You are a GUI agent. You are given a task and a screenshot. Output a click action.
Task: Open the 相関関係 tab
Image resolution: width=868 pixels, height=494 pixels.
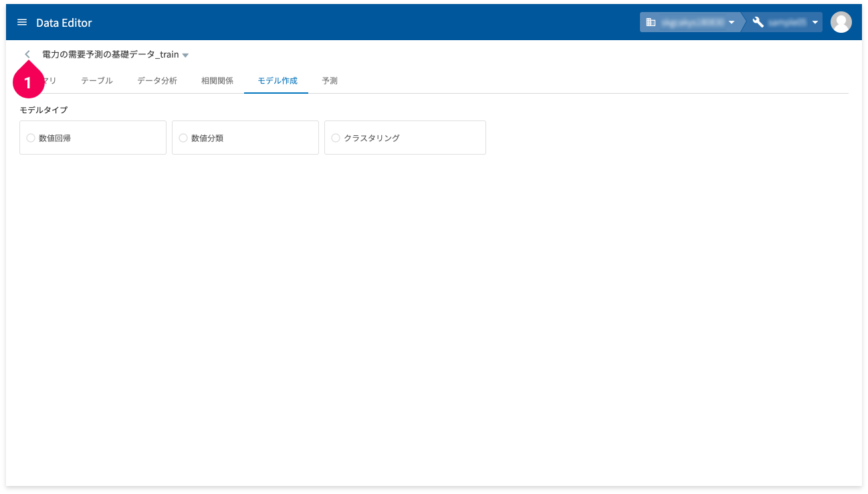click(x=217, y=80)
